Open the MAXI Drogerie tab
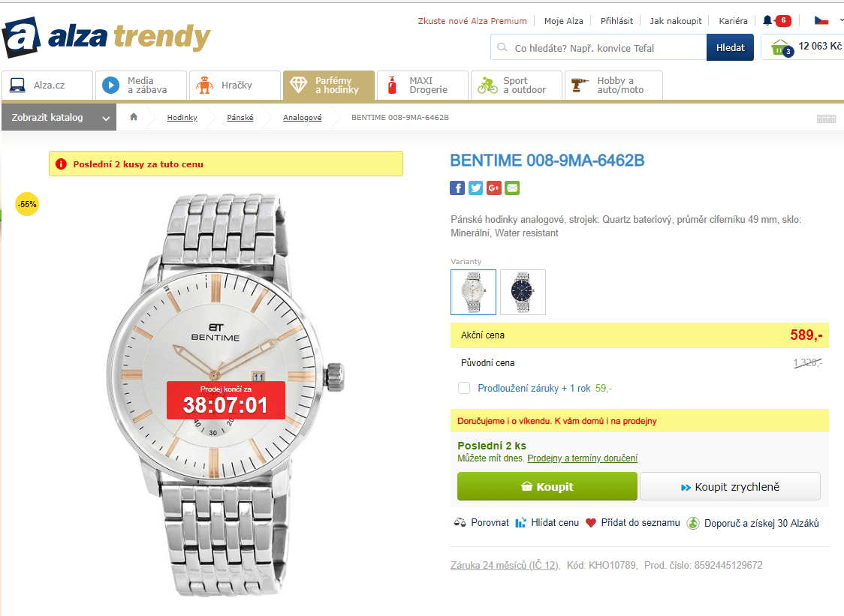Screen dimensions: 844x616 422,85
